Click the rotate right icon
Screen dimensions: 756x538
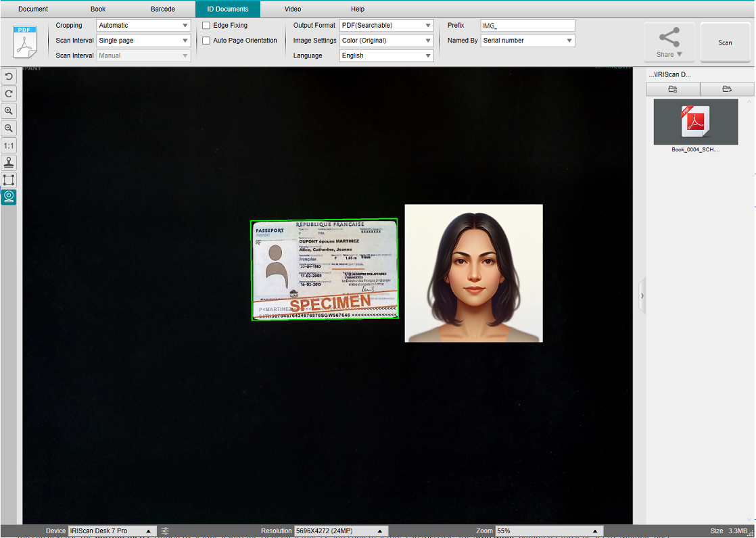pyautogui.click(x=9, y=93)
